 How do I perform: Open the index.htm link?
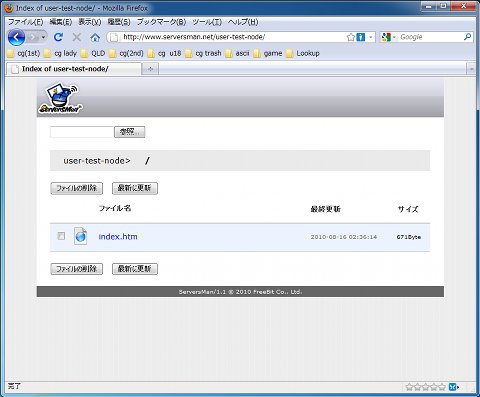pos(118,237)
